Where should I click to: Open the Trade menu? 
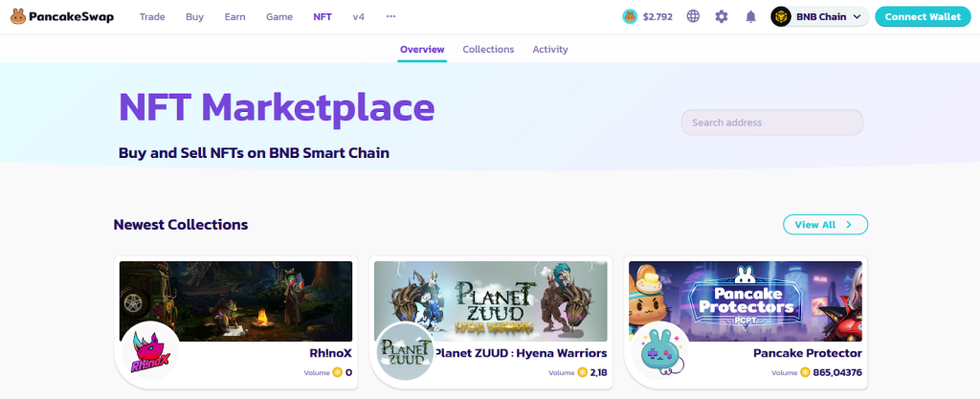click(x=152, y=17)
